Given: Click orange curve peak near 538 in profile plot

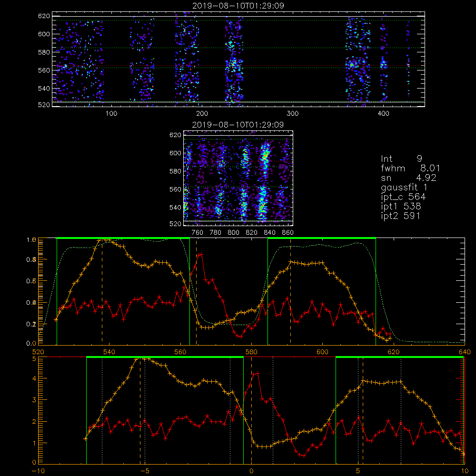Looking at the screenshot, I should (x=102, y=240).
